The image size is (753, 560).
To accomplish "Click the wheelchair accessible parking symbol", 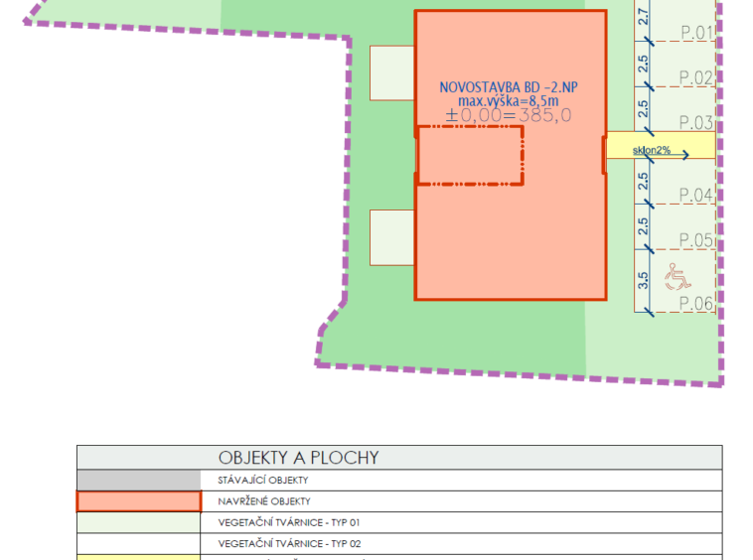I will point(675,271).
